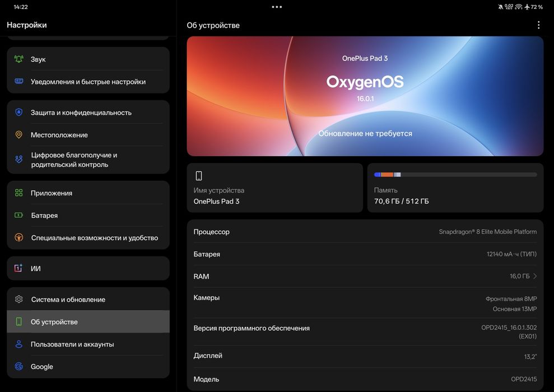The height and width of the screenshot is (392, 554).
Task: Click the AI icon beside ИИ
Action: [x=18, y=268]
